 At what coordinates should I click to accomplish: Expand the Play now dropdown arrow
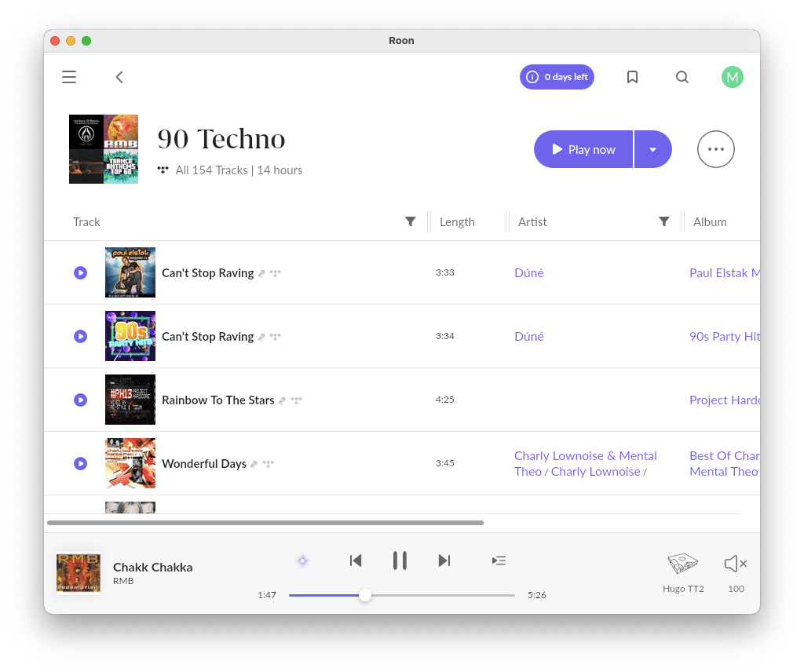pyautogui.click(x=652, y=149)
